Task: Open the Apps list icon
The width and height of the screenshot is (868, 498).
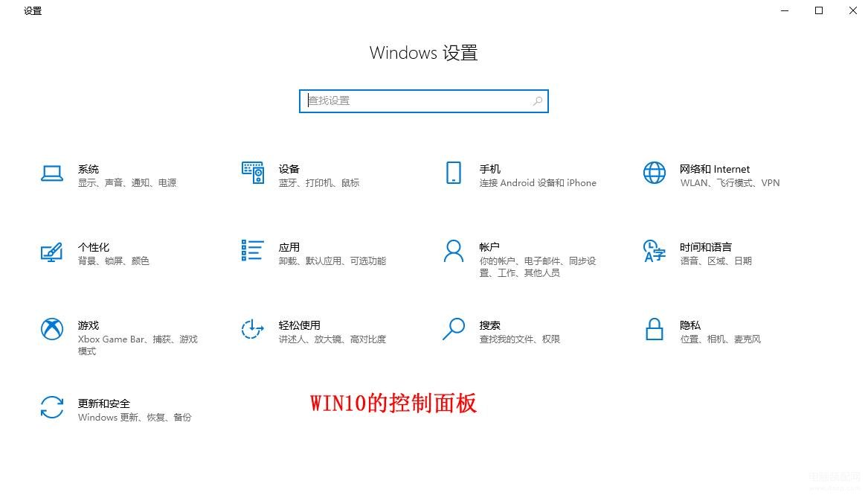Action: [x=252, y=250]
